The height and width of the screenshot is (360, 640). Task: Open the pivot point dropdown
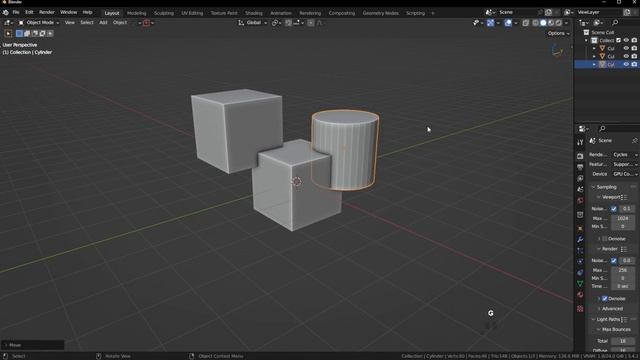(276, 23)
